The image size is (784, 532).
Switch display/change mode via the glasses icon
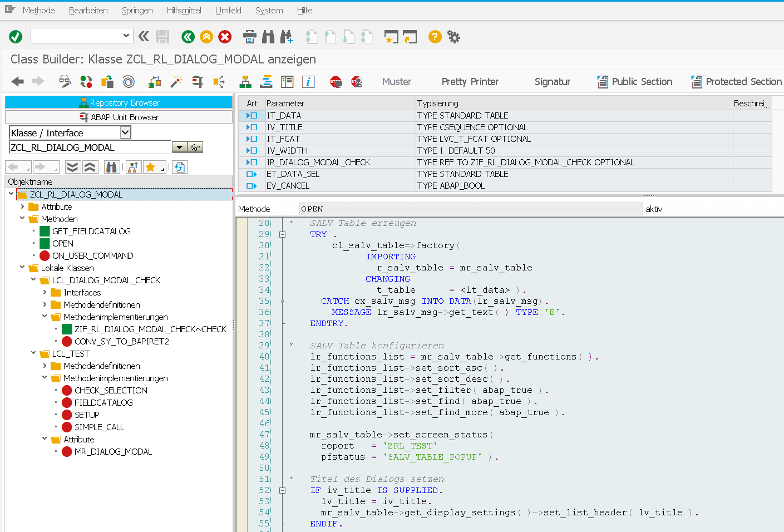pyautogui.click(x=65, y=81)
